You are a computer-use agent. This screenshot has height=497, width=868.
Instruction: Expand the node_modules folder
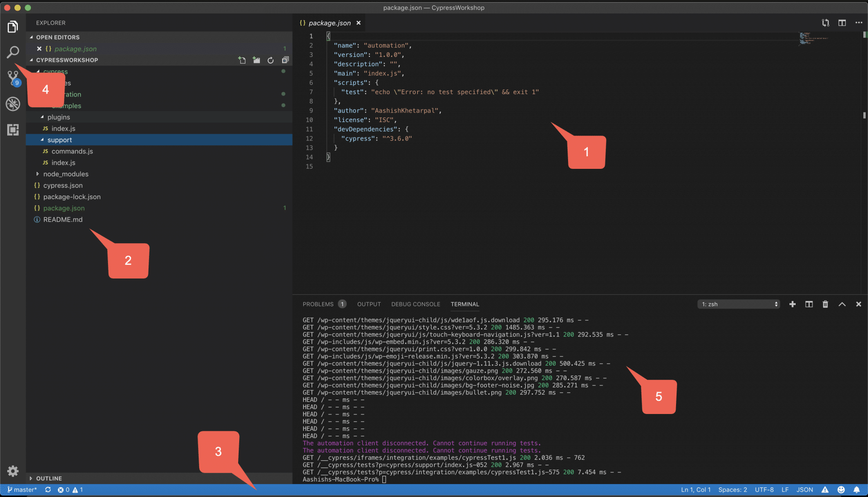pos(66,174)
